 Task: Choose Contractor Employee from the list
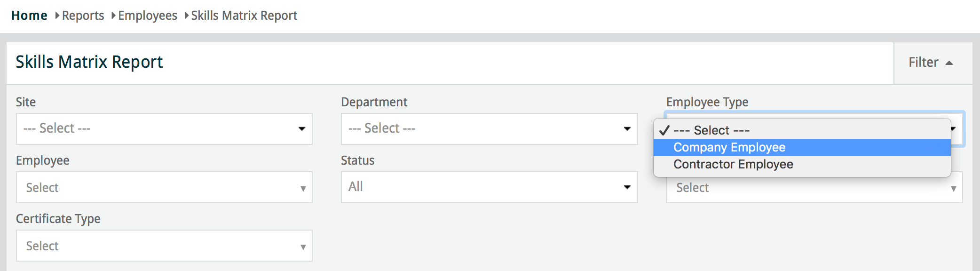[733, 164]
